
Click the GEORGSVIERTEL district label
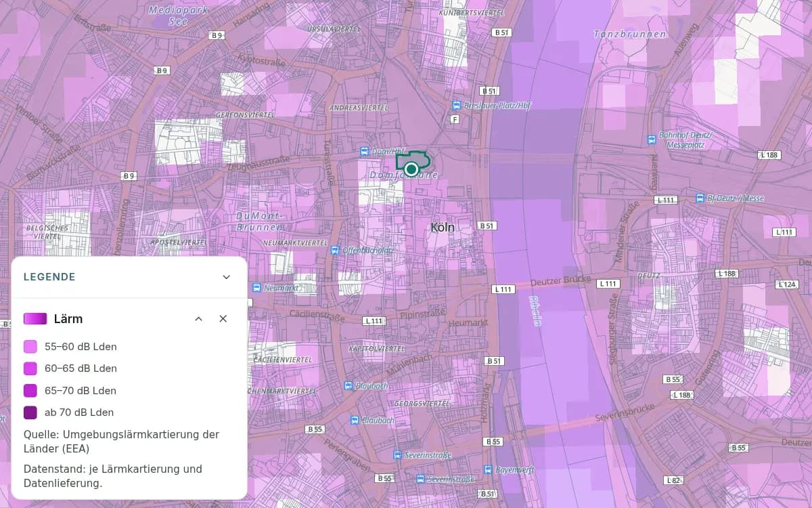point(422,403)
